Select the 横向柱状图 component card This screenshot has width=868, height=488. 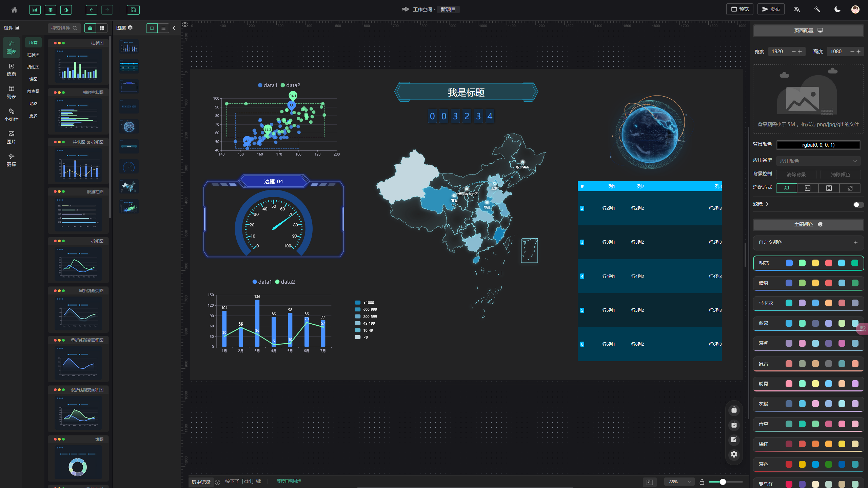78,111
